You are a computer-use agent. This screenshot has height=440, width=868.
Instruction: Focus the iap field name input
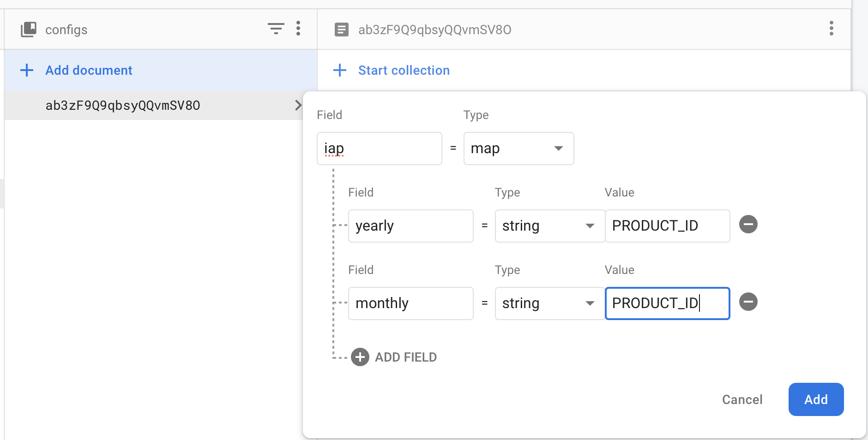point(380,149)
